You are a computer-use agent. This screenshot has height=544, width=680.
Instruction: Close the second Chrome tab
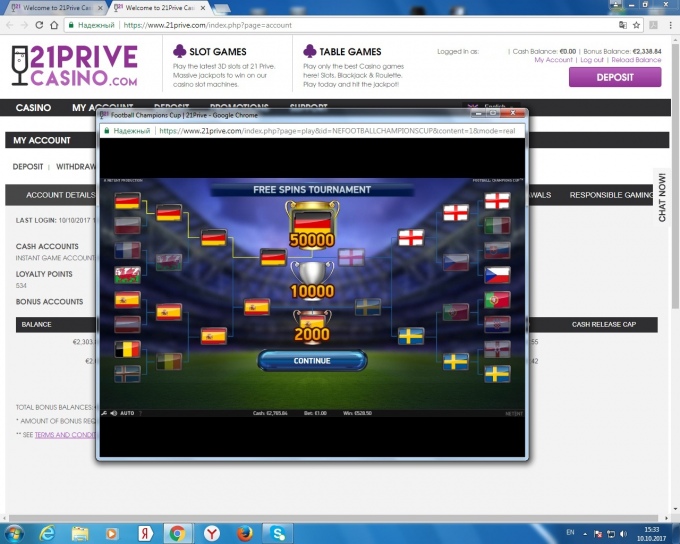[x=203, y=8]
